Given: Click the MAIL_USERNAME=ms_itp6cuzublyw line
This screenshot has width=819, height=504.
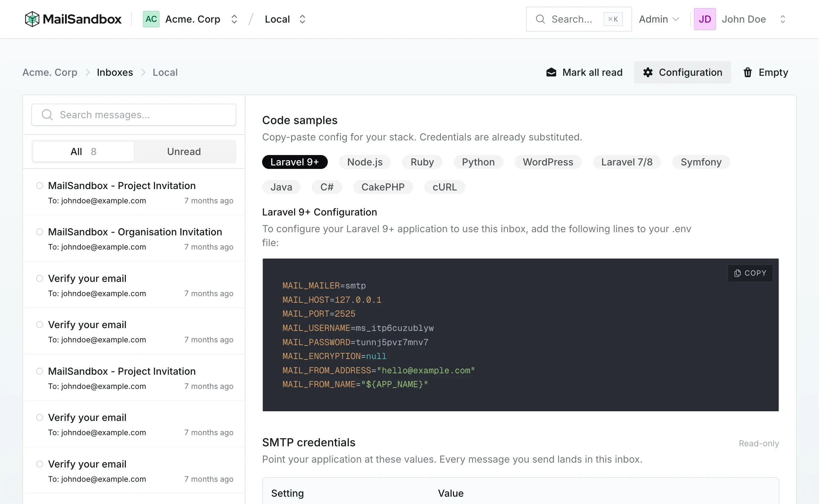Looking at the screenshot, I should tap(358, 328).
